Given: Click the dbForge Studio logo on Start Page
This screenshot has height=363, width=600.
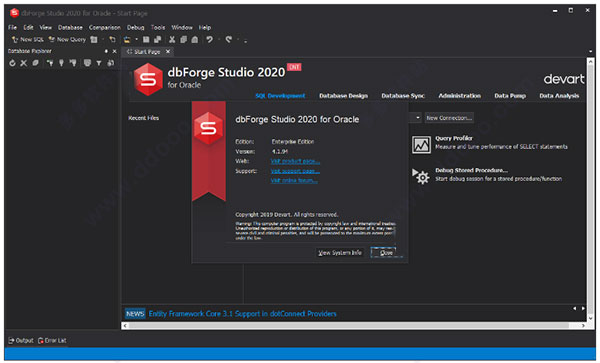Looking at the screenshot, I should (148, 80).
